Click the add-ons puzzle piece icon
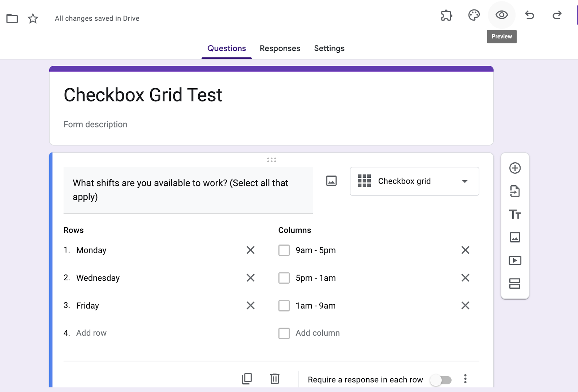The height and width of the screenshot is (392, 578). (x=446, y=15)
